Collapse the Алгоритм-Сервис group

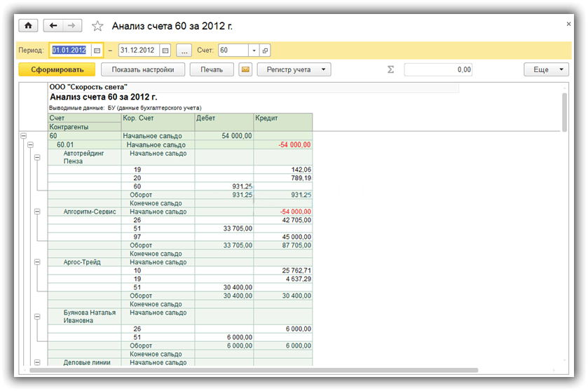tap(37, 212)
